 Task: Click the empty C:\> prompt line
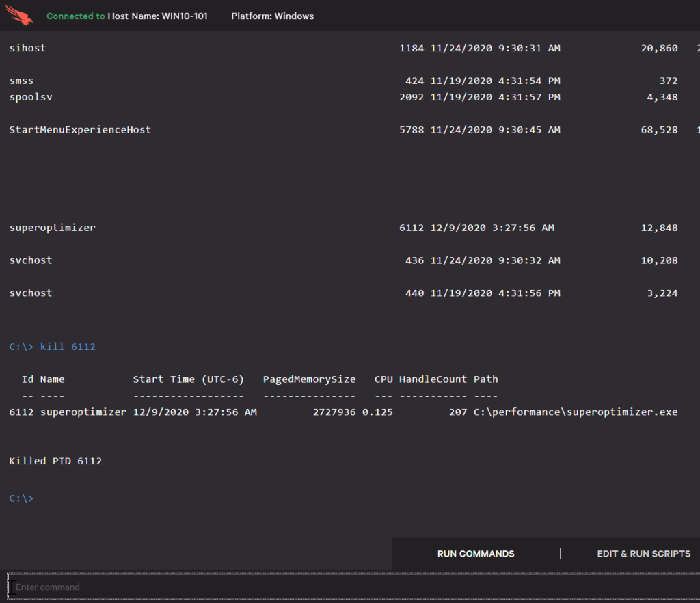coord(21,498)
